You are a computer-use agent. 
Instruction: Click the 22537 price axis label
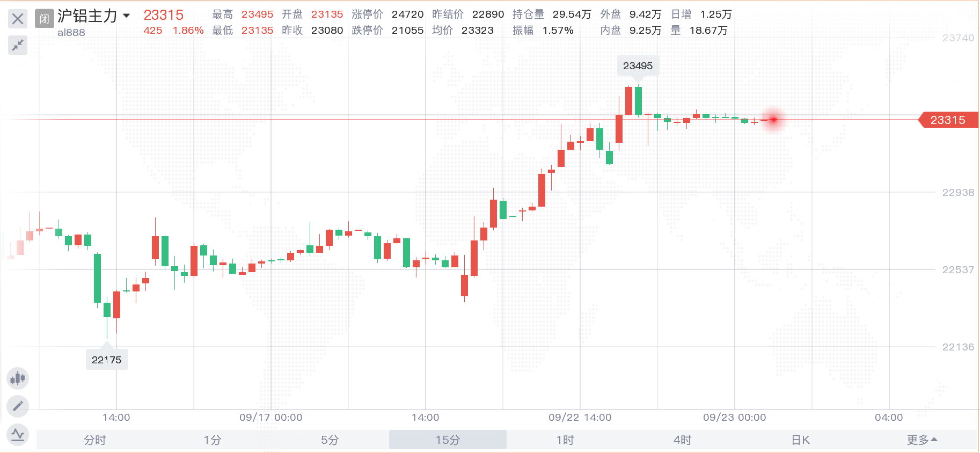tap(958, 270)
